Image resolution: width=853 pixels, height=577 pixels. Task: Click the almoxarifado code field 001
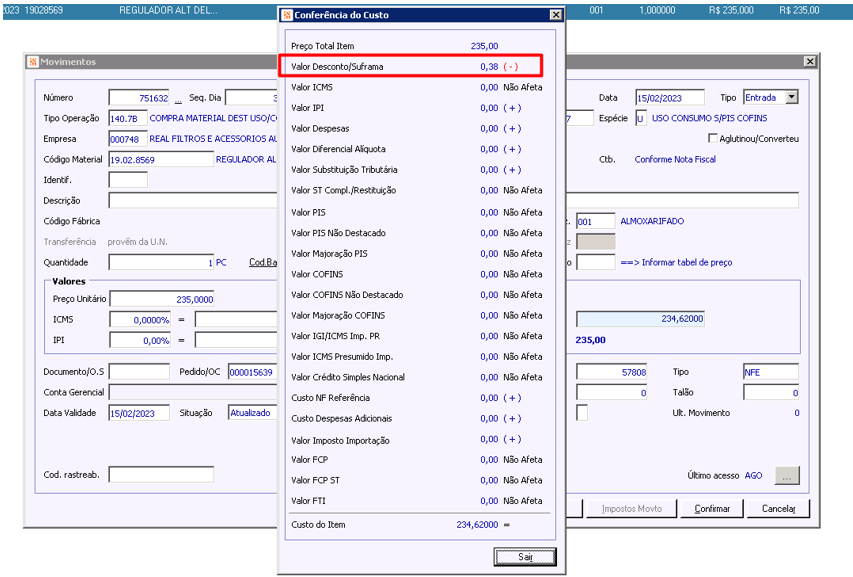coord(596,221)
